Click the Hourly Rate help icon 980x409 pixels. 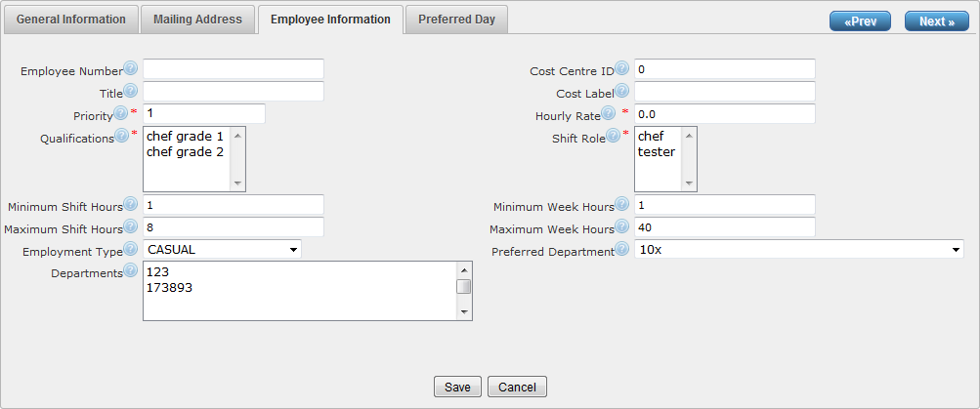click(608, 114)
